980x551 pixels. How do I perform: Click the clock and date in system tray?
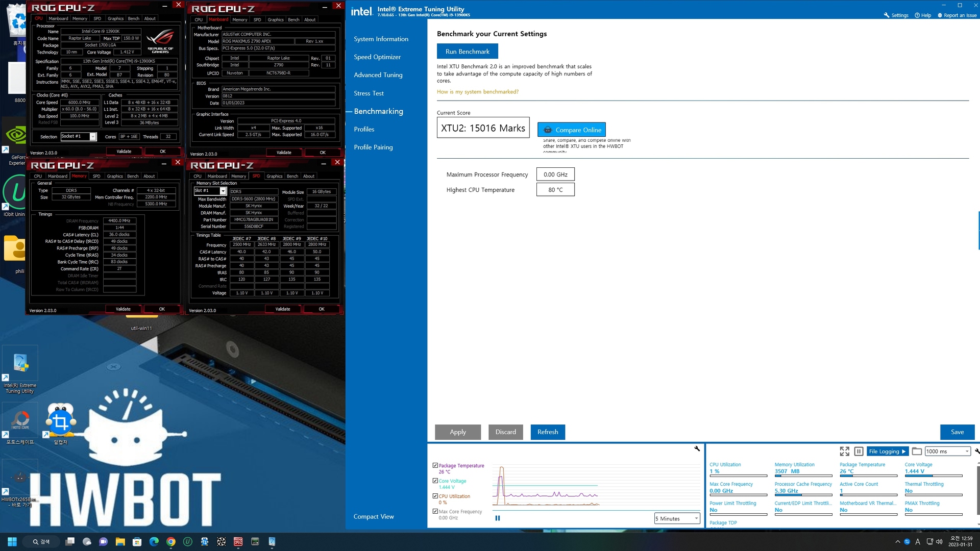(x=961, y=541)
